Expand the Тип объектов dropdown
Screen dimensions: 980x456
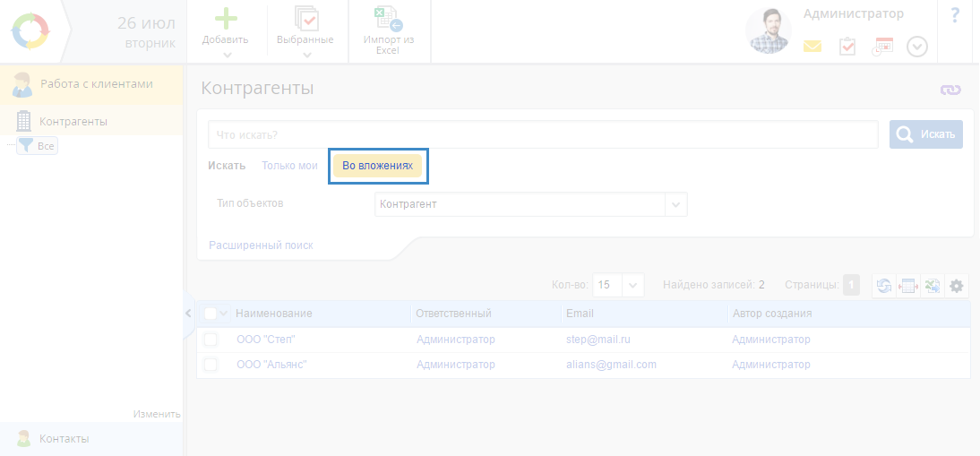click(x=676, y=204)
